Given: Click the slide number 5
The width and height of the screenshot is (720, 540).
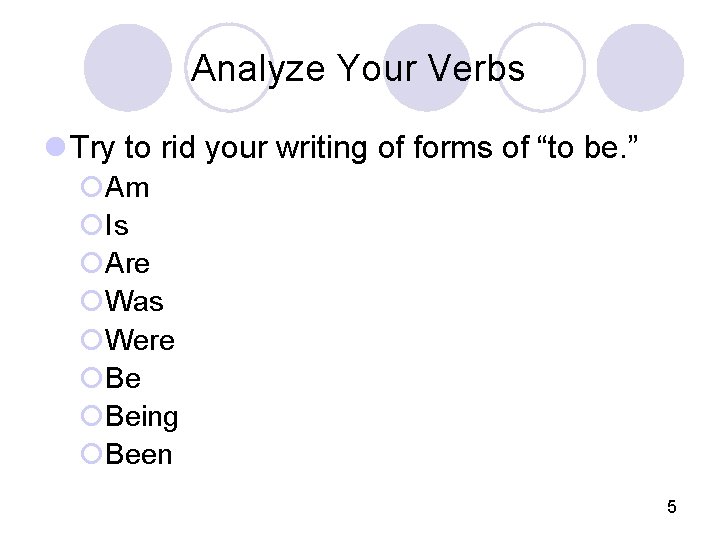Looking at the screenshot, I should 672,507.
